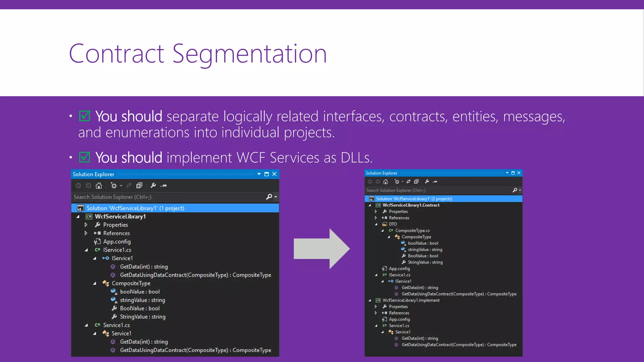This screenshot has height=362, width=644.
Task: Select App.config in left tree
Action: 117,242
